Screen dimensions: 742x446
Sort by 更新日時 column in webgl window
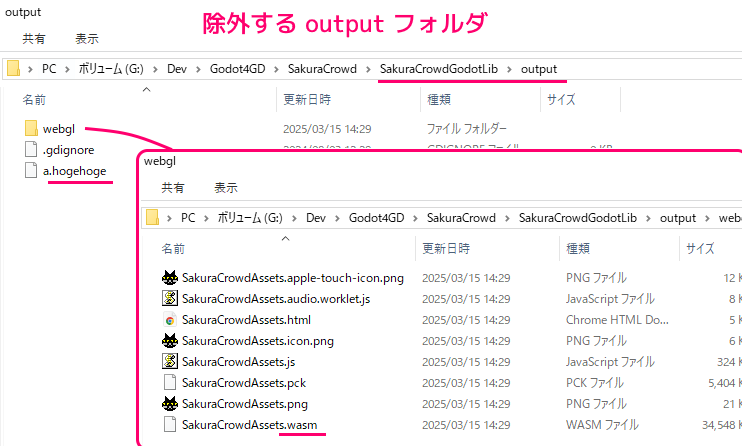tap(446, 249)
